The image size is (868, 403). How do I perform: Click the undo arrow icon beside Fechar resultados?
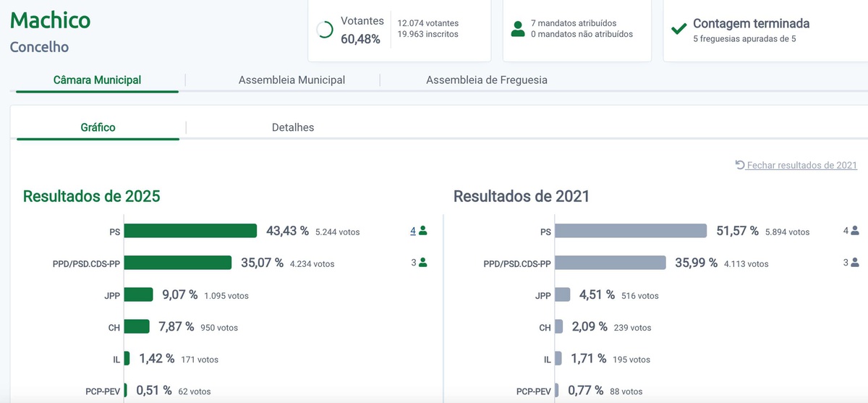click(740, 165)
